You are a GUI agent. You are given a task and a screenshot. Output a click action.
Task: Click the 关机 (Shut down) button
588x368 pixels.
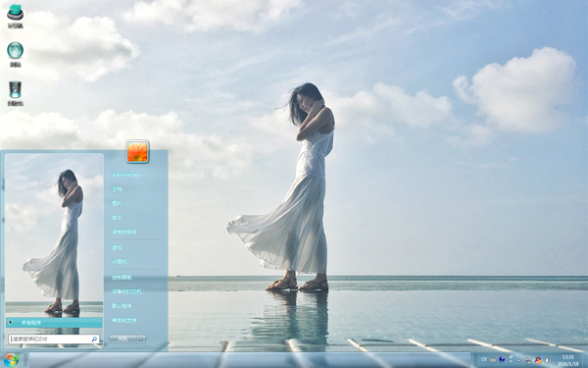click(122, 340)
